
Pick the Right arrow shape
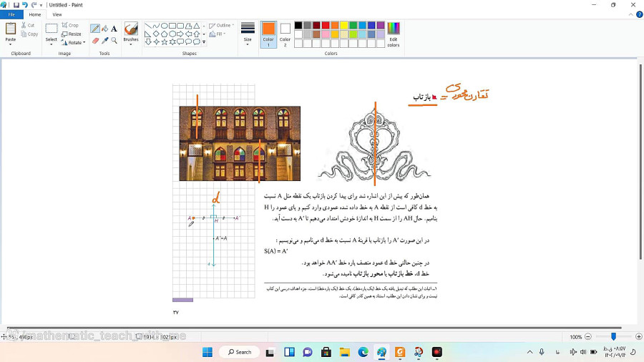click(x=180, y=34)
